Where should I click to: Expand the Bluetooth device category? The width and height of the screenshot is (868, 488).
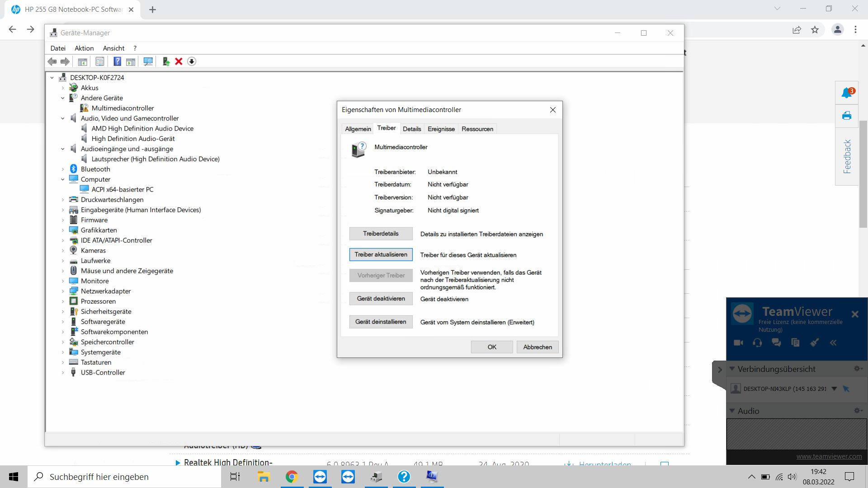pyautogui.click(x=63, y=169)
